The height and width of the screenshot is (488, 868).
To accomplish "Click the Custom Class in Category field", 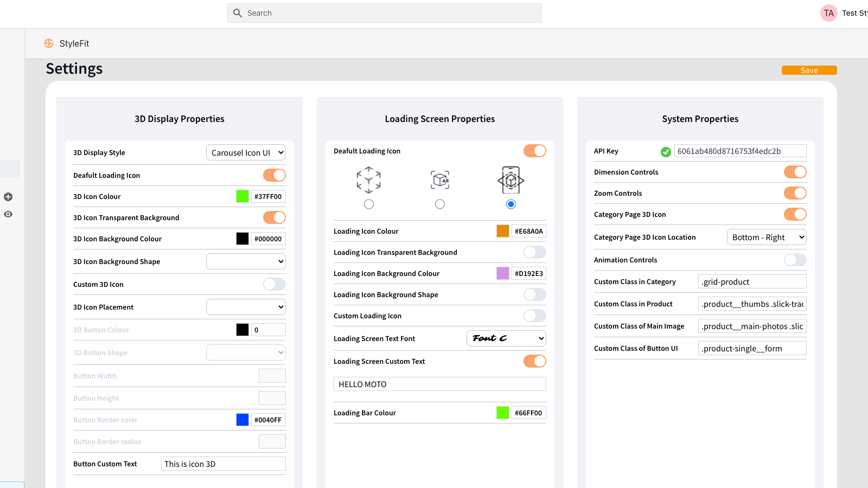I will click(752, 281).
